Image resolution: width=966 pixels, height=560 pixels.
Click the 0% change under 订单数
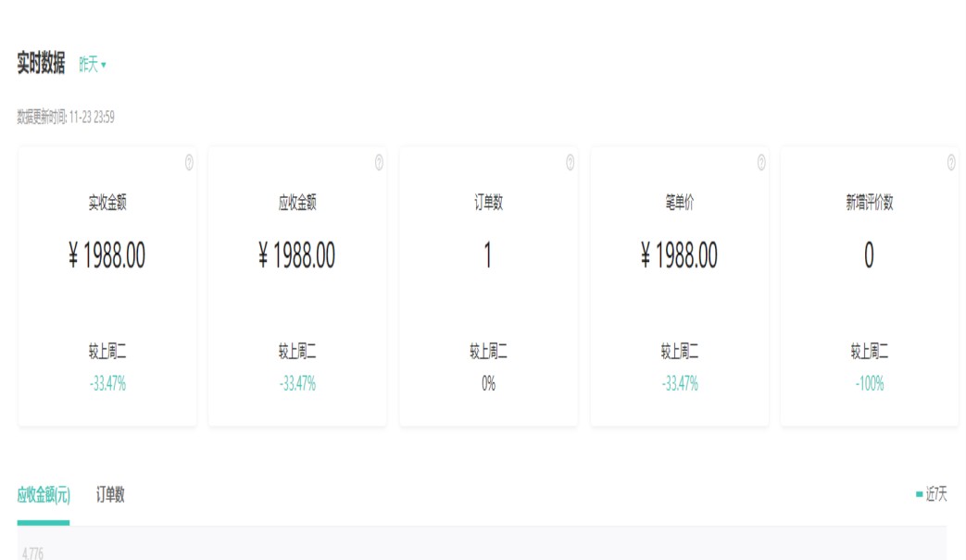click(x=488, y=383)
